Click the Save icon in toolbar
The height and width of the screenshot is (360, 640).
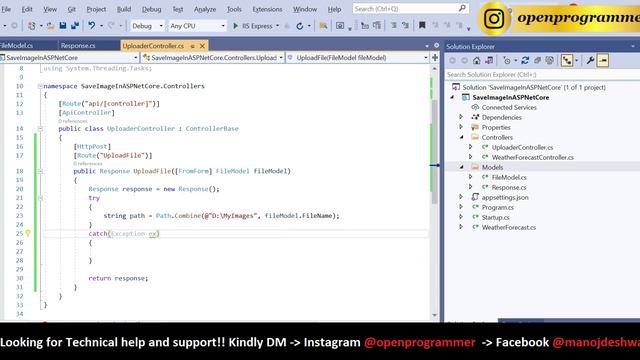63,26
